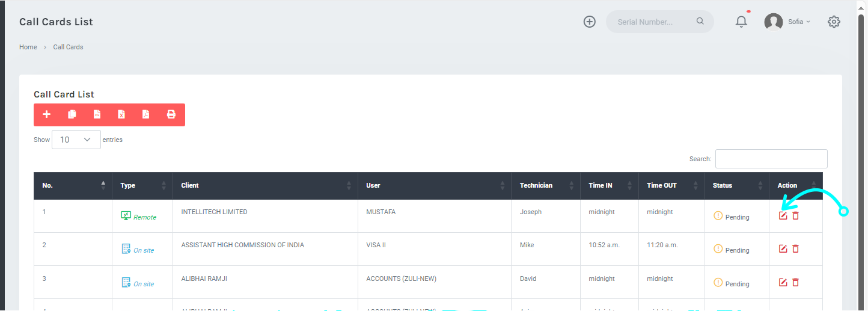Click the page vertical scrollbar
Screen dimensions: 868x311
(x=861, y=156)
